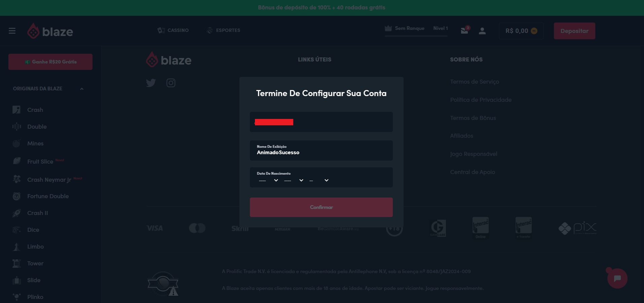Click the Sem Ranque level progress bar
The height and width of the screenshot is (303, 644).
[416, 36]
